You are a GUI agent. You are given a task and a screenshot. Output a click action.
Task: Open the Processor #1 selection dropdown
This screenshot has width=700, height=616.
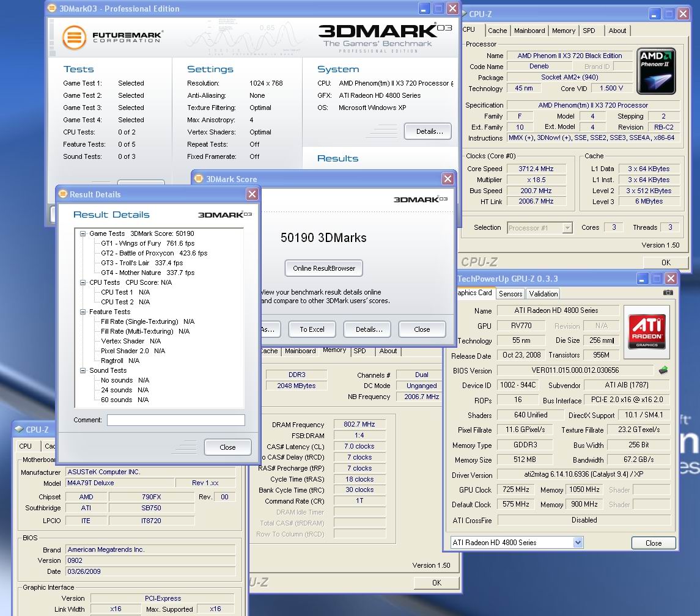(567, 228)
